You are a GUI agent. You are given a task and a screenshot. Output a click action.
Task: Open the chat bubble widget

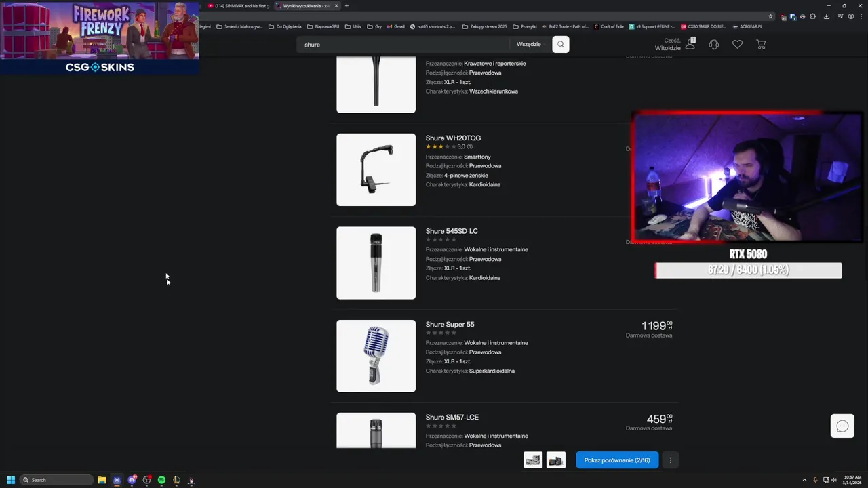coord(842,426)
